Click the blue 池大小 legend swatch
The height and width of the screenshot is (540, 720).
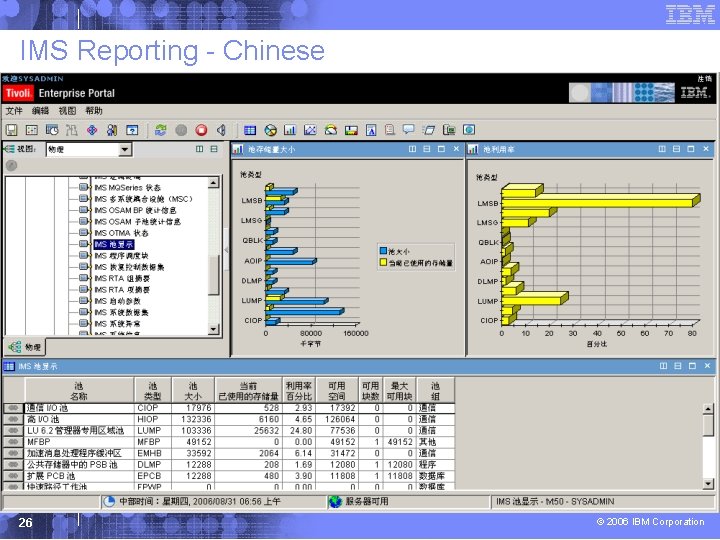click(x=383, y=251)
